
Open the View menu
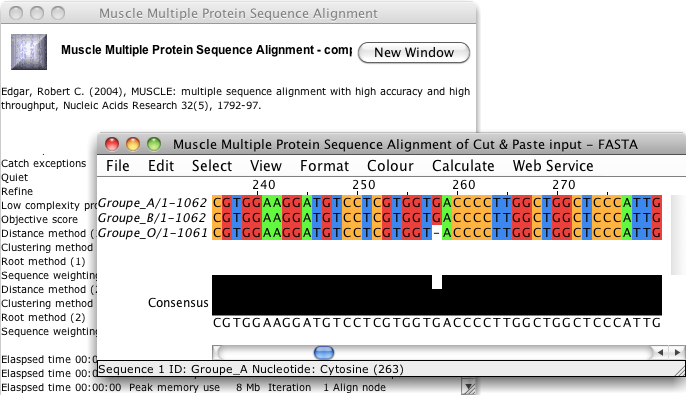point(266,166)
